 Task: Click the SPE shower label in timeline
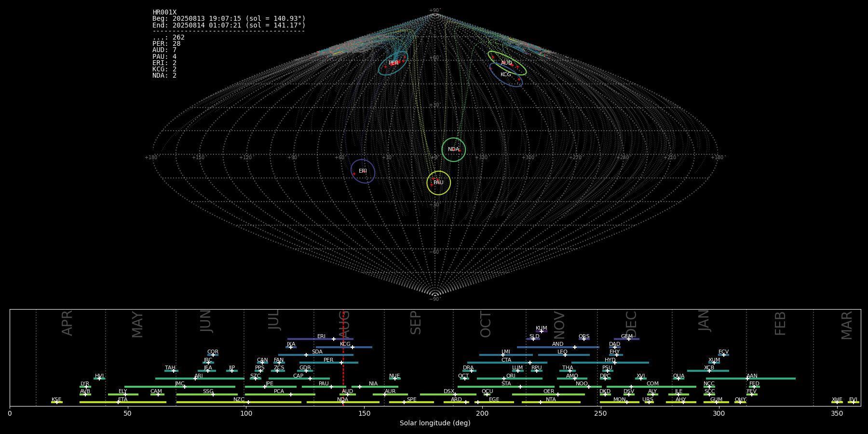coord(411,400)
